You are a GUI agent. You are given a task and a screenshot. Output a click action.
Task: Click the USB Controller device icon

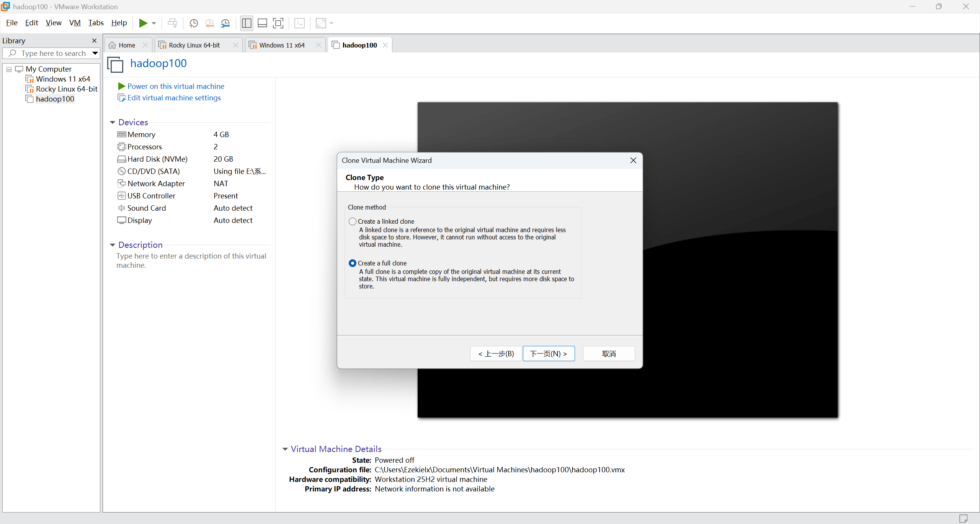121,196
